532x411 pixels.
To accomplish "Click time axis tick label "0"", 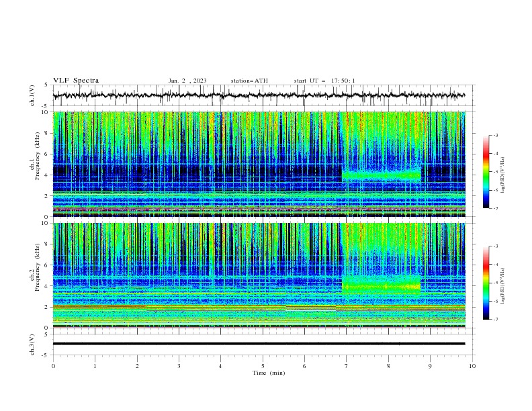I will tap(53, 366).
